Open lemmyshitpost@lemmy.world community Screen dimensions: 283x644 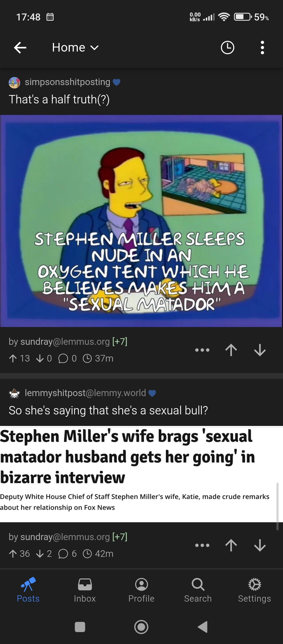[85, 393]
